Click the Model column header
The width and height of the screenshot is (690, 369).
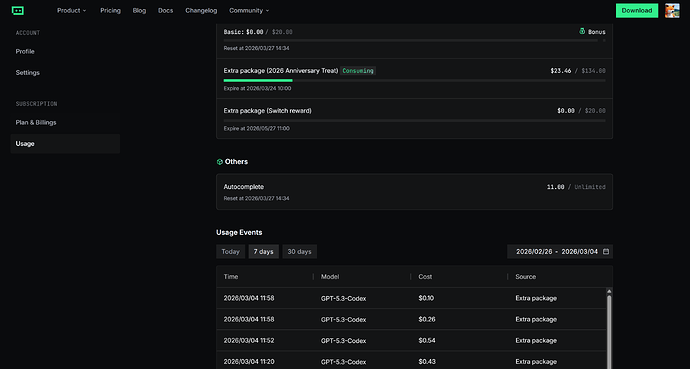330,277
